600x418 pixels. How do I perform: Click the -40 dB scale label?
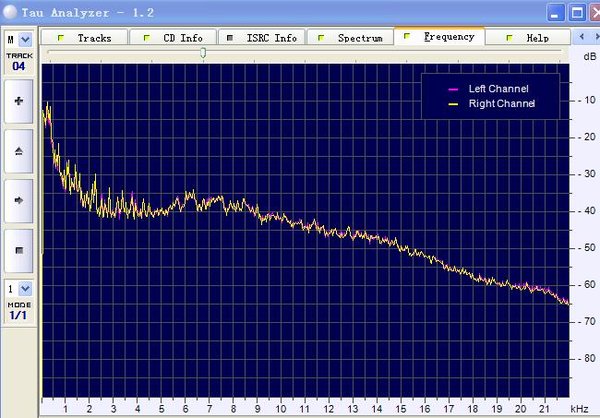click(x=586, y=211)
